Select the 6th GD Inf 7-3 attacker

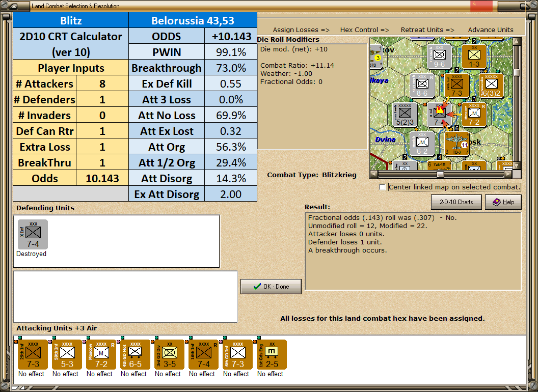237,355
